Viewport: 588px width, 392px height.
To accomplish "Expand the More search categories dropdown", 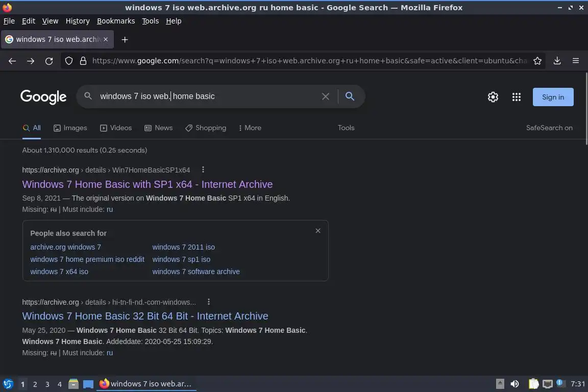I will (x=250, y=128).
